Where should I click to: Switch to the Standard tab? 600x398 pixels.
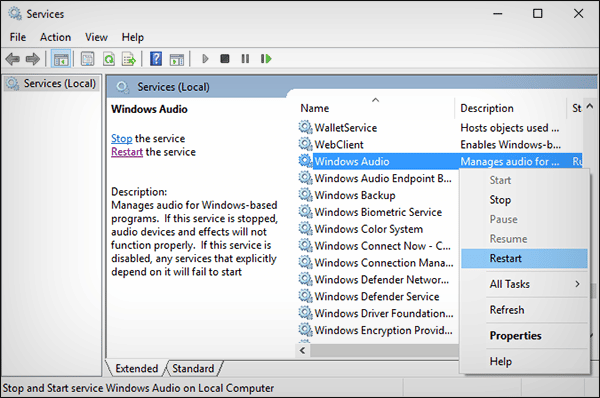(193, 368)
